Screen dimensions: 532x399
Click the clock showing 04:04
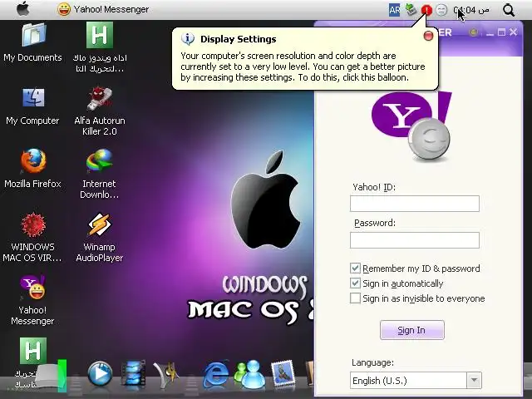(x=471, y=10)
